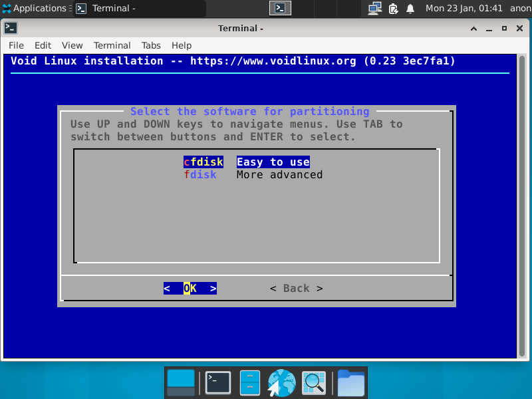Image resolution: width=532 pixels, height=399 pixels.
Task: Open the Terminal menu
Action: 112,45
